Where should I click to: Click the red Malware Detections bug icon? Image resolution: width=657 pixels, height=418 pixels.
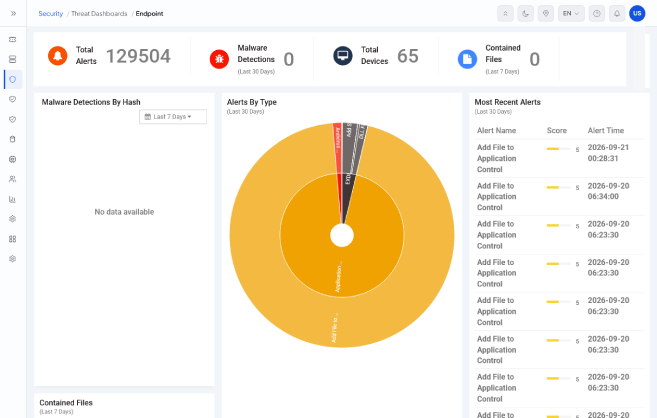219,59
